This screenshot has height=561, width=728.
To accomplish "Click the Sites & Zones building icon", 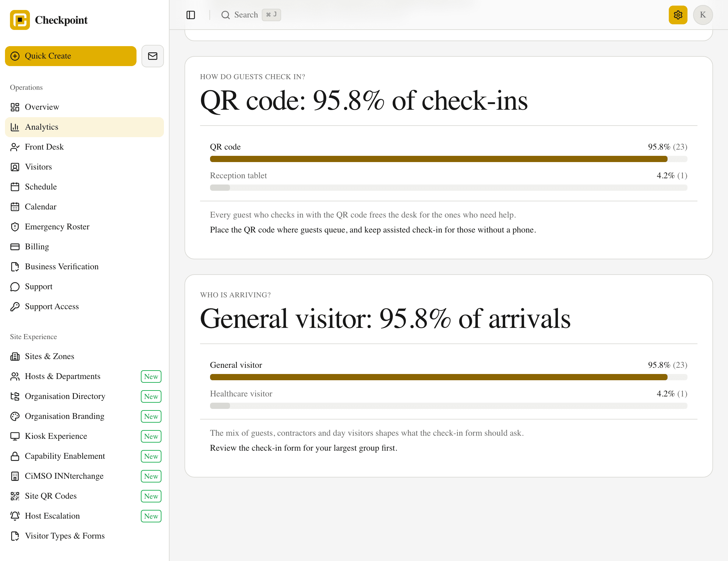I will pos(15,356).
